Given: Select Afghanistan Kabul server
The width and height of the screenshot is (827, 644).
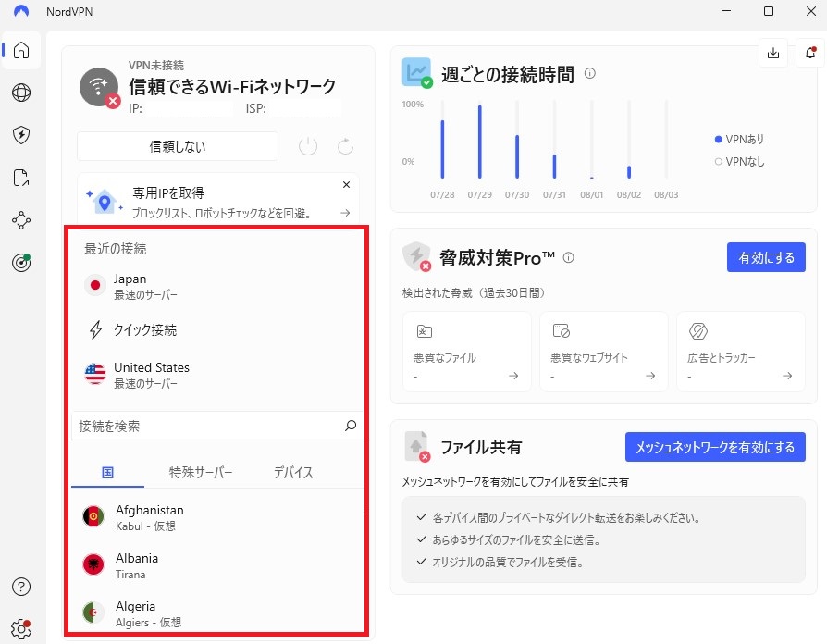Looking at the screenshot, I should point(217,517).
